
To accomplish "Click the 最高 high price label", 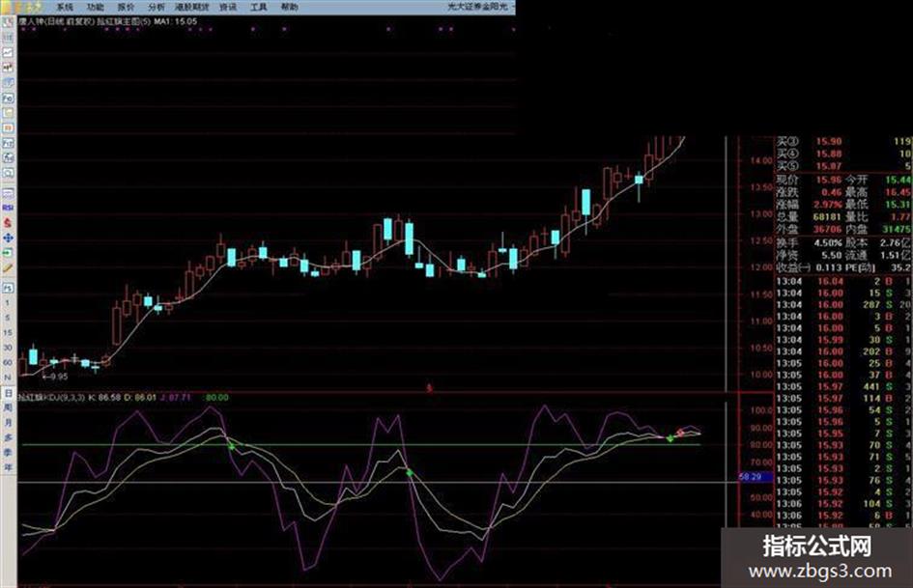I will [x=857, y=192].
